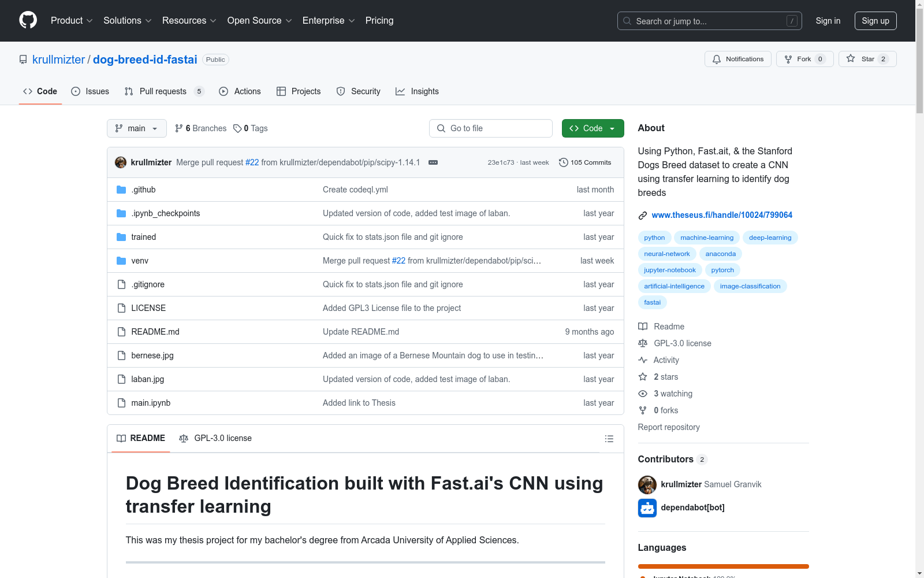Click the Sign in link
Image resolution: width=924 pixels, height=578 pixels.
pos(828,21)
